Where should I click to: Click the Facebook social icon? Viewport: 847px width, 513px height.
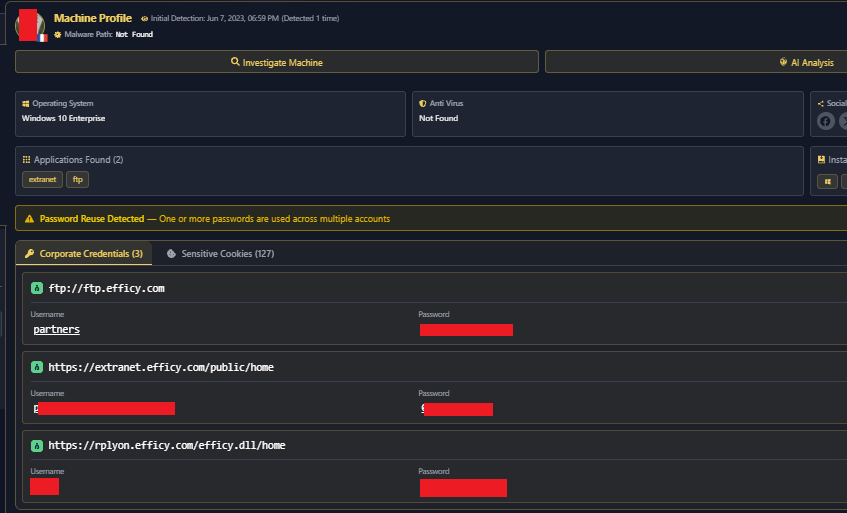tap(825, 121)
